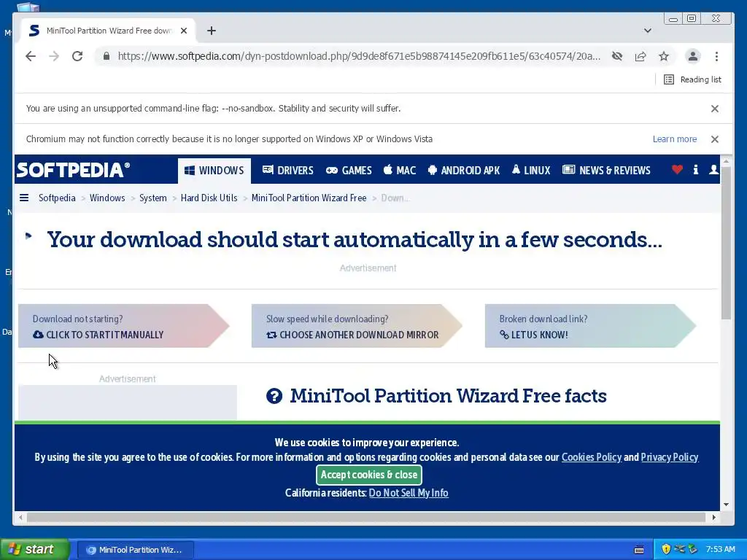Accept cookies & close banner
The image size is (747, 560).
pos(368,475)
